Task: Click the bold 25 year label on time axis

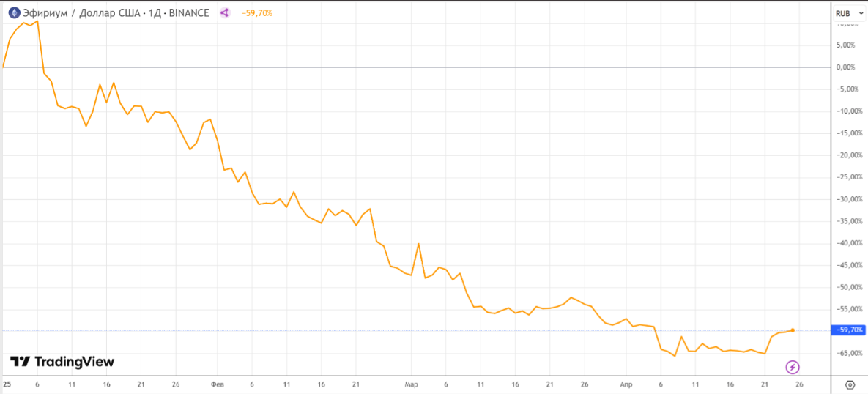Action: [7, 384]
